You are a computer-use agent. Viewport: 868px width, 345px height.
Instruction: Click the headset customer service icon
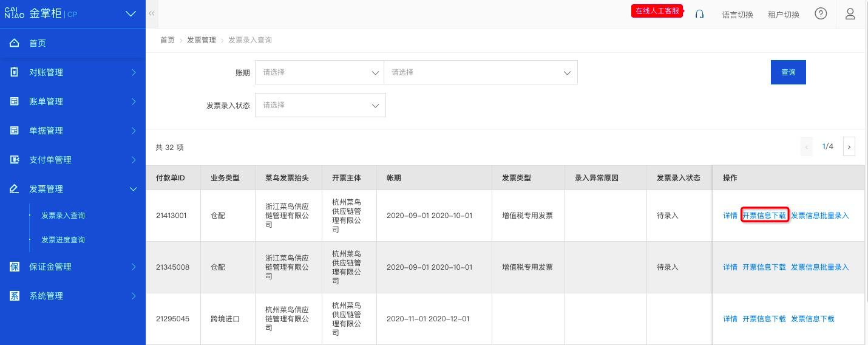(699, 14)
